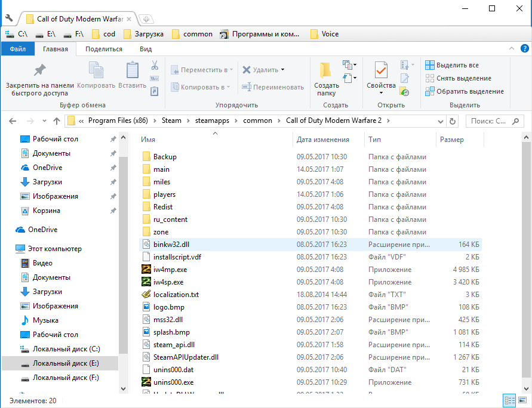
Task: Click Steam in the address breadcrumb
Action: pyautogui.click(x=171, y=120)
